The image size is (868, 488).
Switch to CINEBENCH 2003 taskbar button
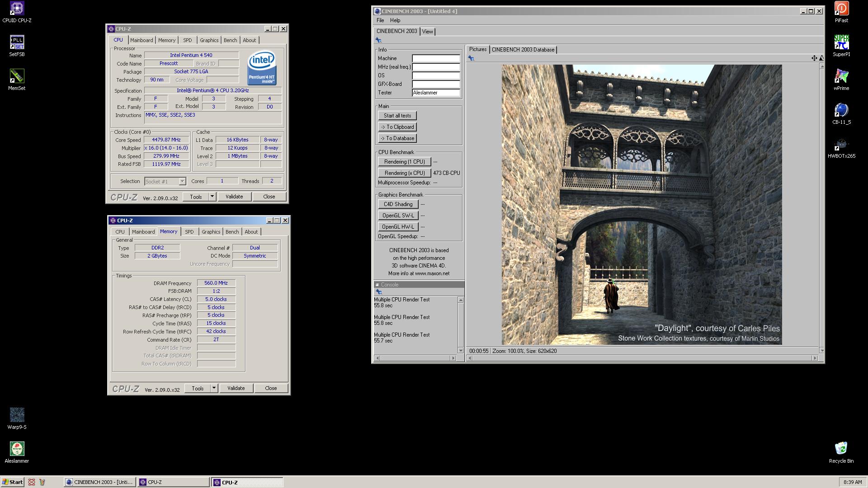[x=100, y=482]
